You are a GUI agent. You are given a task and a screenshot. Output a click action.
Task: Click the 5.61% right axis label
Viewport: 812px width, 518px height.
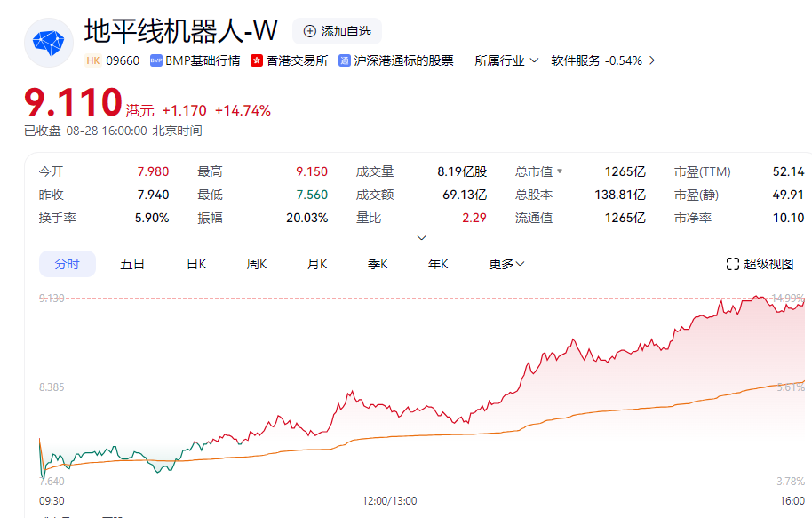791,387
